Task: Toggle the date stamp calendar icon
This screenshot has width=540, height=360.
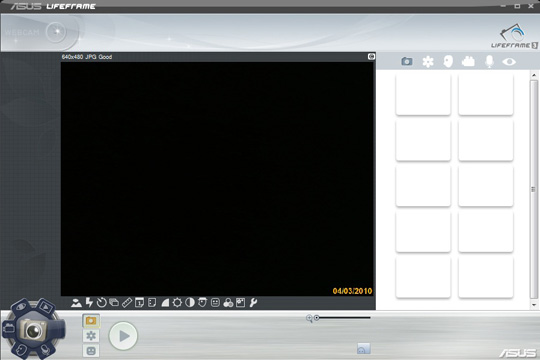Action: click(139, 302)
